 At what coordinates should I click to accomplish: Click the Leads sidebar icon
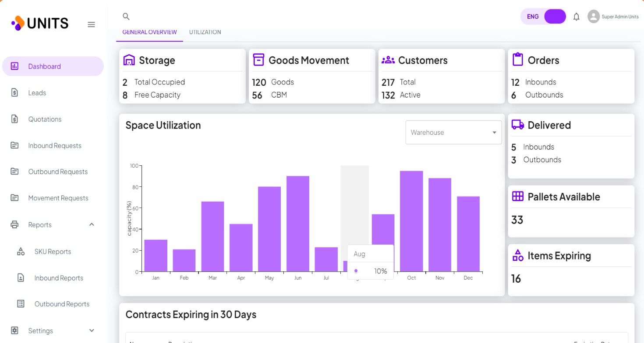[x=14, y=92]
